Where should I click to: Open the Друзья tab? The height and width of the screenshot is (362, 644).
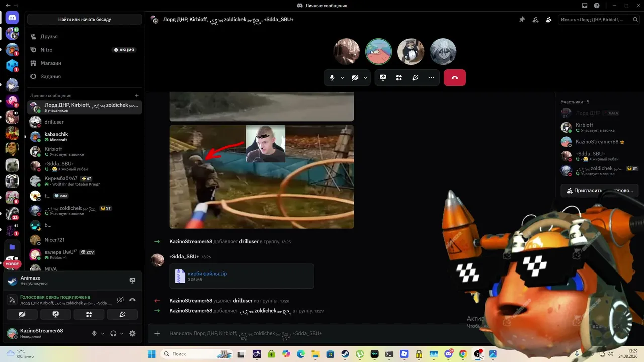tap(85, 37)
